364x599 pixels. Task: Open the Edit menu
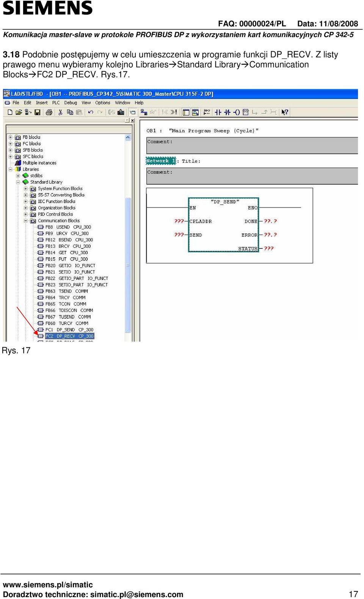click(28, 103)
